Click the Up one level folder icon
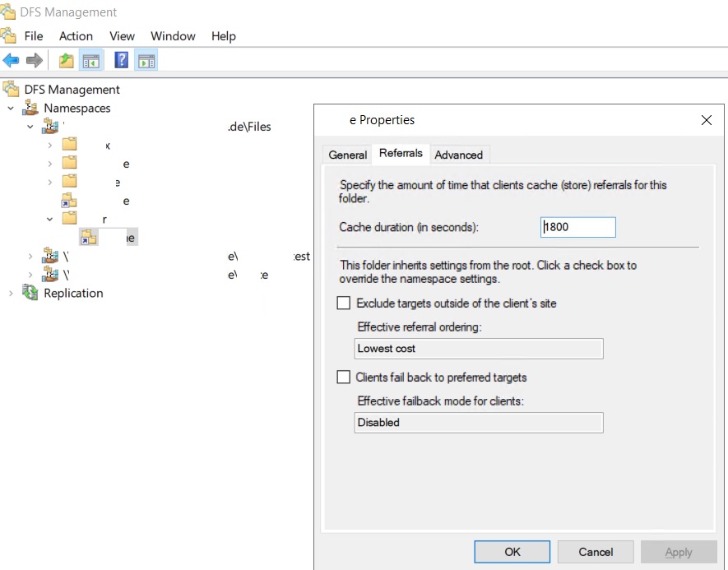This screenshot has width=728, height=570. pyautogui.click(x=67, y=60)
